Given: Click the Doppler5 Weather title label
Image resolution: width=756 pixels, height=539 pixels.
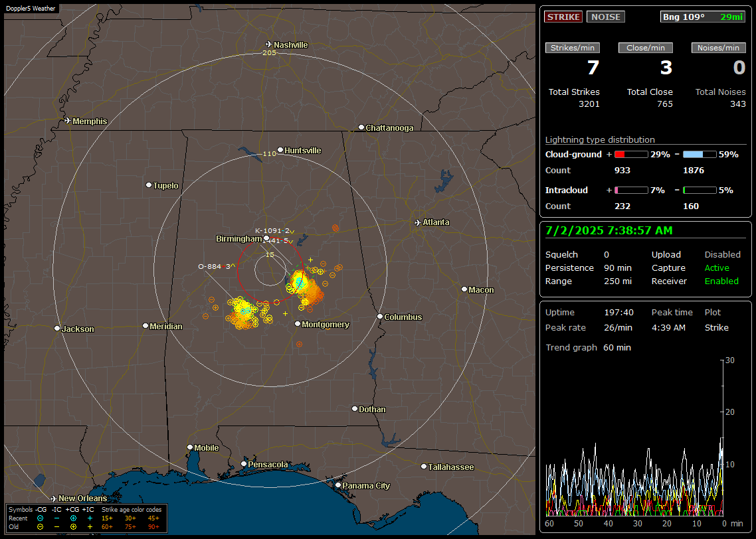Looking at the screenshot, I should [x=31, y=8].
